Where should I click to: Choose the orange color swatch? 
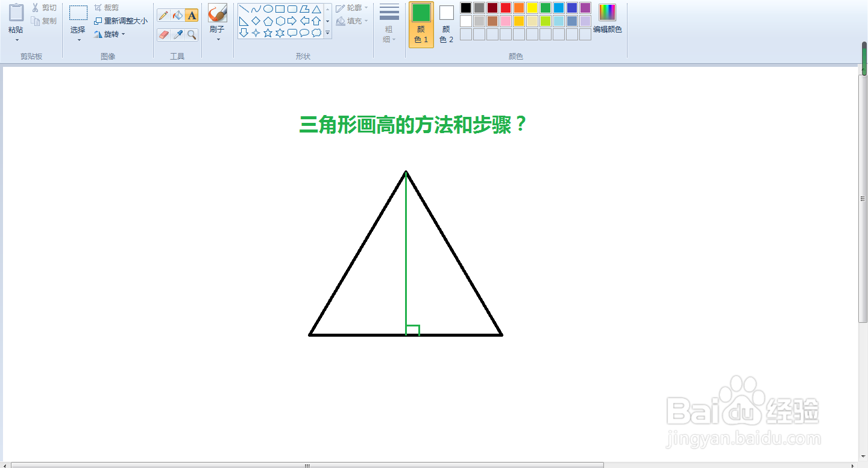[519, 8]
